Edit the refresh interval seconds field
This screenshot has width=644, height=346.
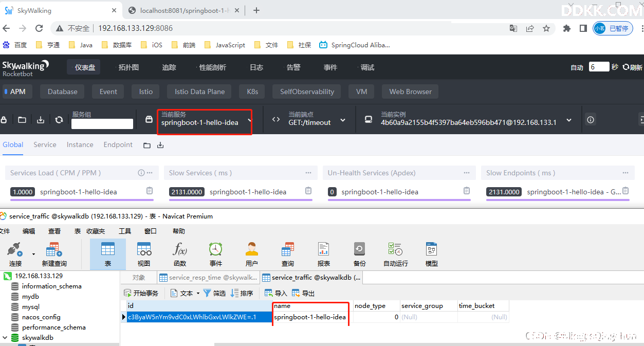(599, 67)
